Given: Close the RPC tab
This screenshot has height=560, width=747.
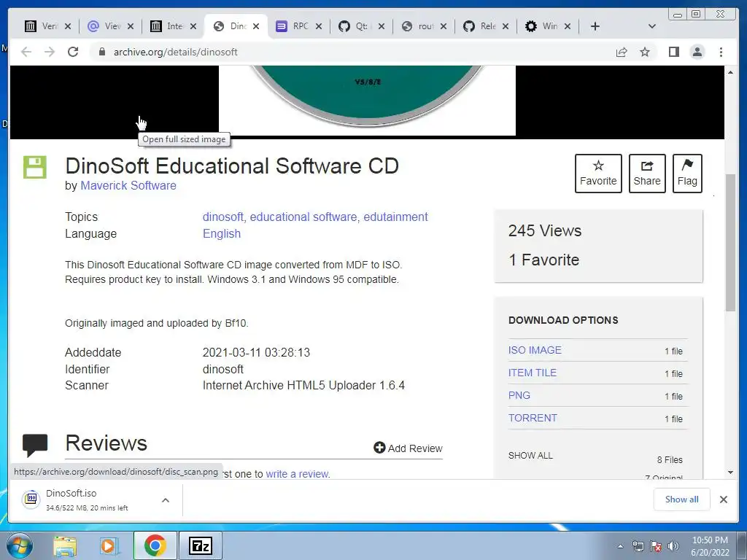Looking at the screenshot, I should click(319, 26).
